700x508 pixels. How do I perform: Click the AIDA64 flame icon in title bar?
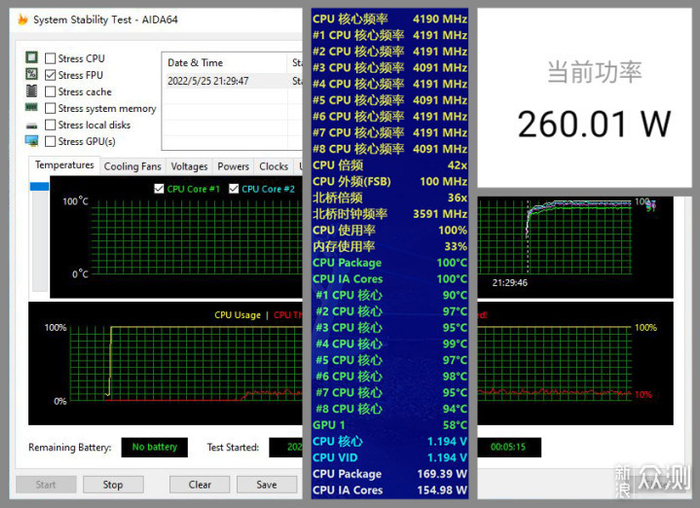pos(23,20)
